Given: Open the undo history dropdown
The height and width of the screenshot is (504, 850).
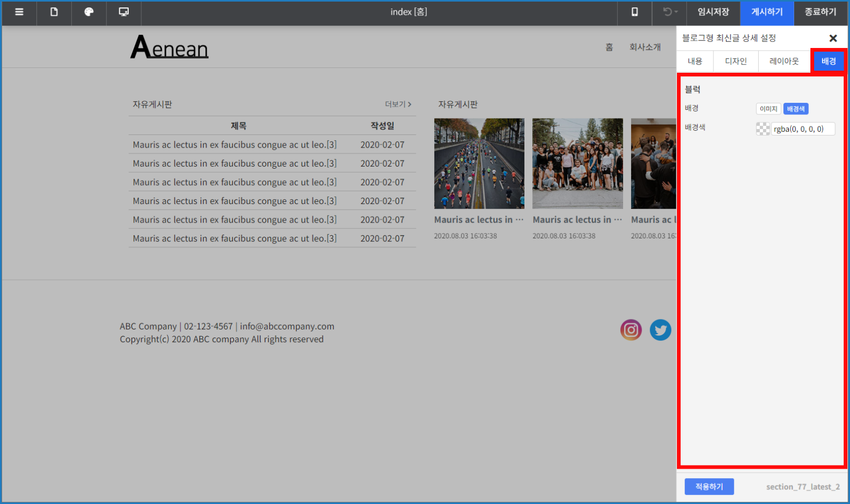Looking at the screenshot, I should (670, 12).
